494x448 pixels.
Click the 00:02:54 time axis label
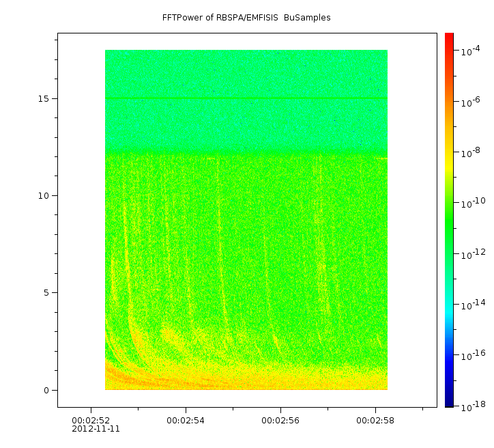186,421
